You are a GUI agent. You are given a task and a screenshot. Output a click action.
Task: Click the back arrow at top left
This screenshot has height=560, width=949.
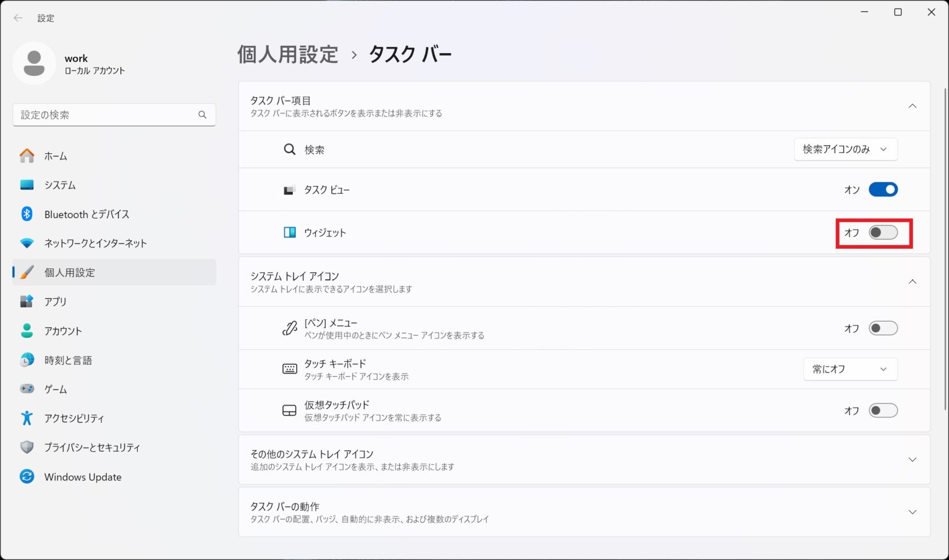pos(18,18)
